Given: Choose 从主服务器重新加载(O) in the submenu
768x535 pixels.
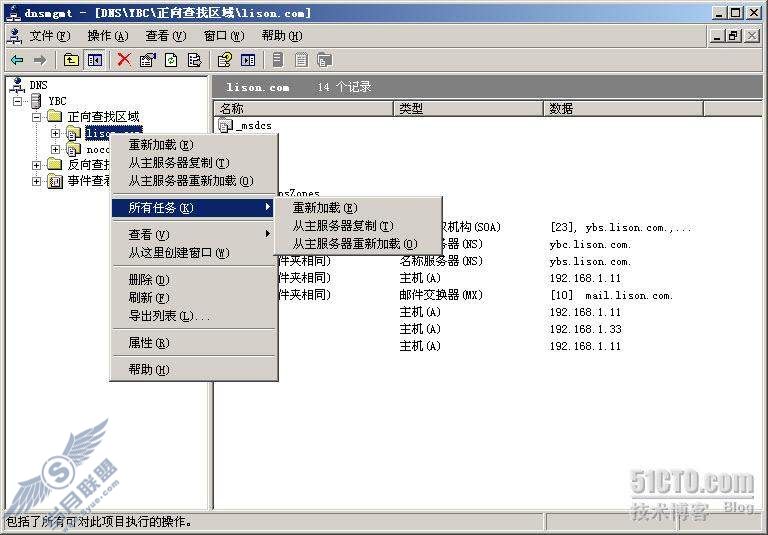Looking at the screenshot, I should pos(359,243).
